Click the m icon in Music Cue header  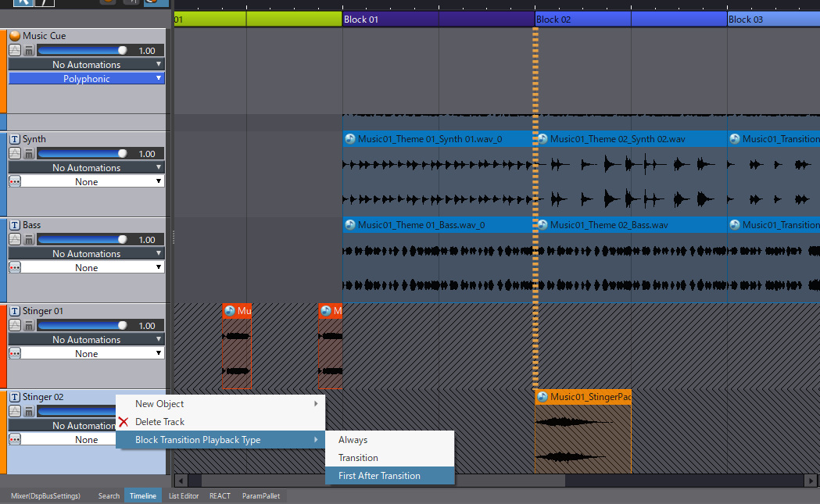(x=29, y=51)
